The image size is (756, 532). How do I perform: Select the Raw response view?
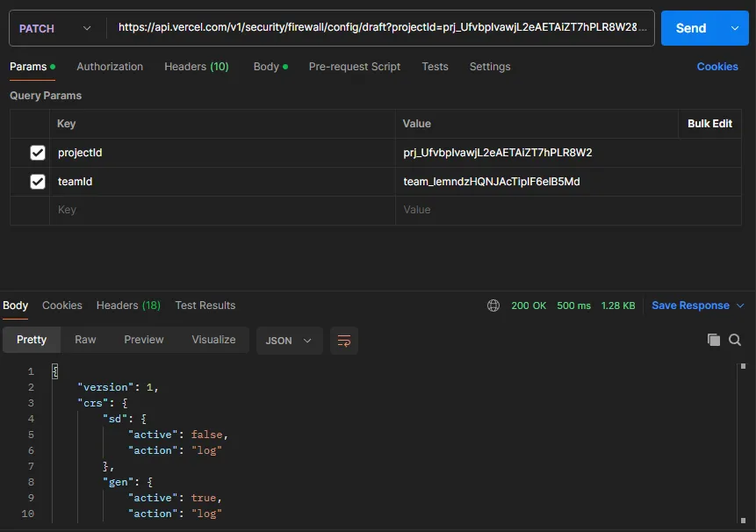tap(85, 340)
